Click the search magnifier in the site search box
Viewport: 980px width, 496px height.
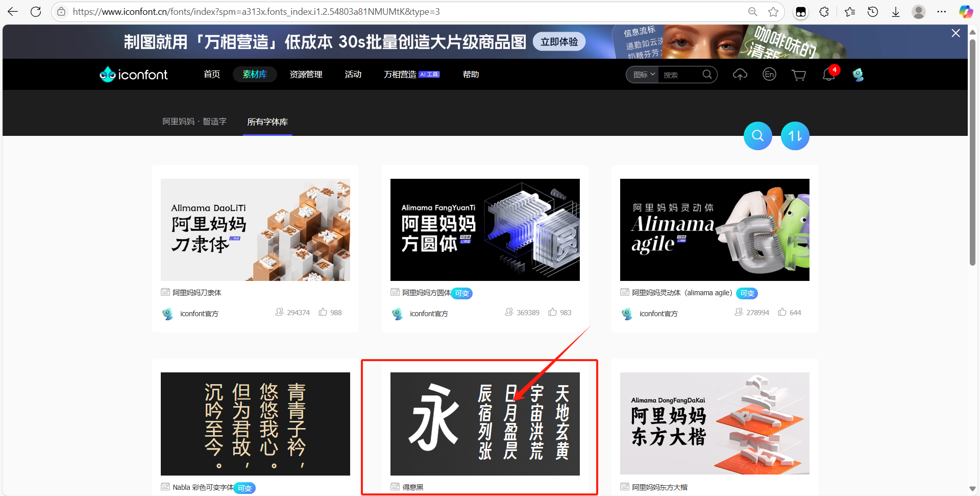[707, 75]
